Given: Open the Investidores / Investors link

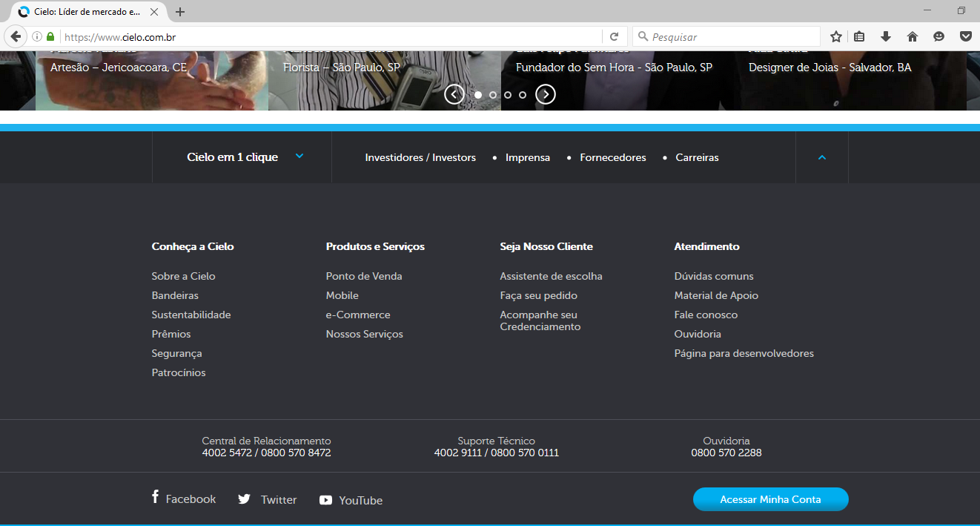Looking at the screenshot, I should [420, 158].
